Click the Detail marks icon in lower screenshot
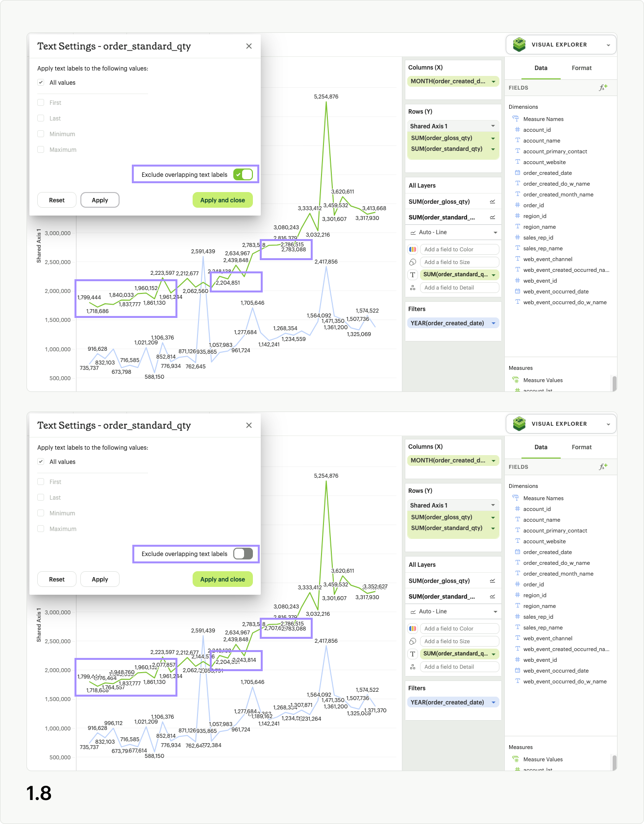This screenshot has width=644, height=824. 413,667
